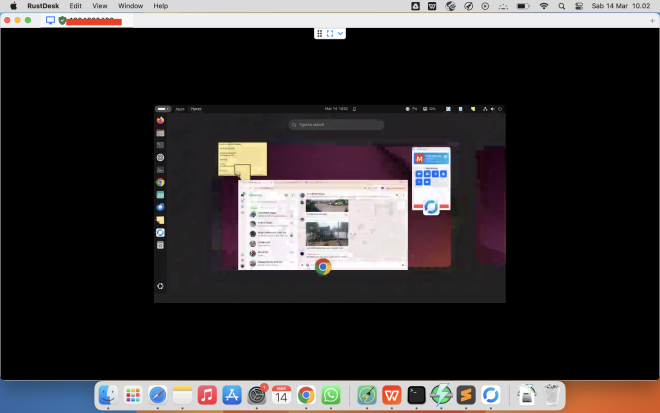
Task: Click Firefox icon in remote Ubuntu dock
Action: coord(160,120)
